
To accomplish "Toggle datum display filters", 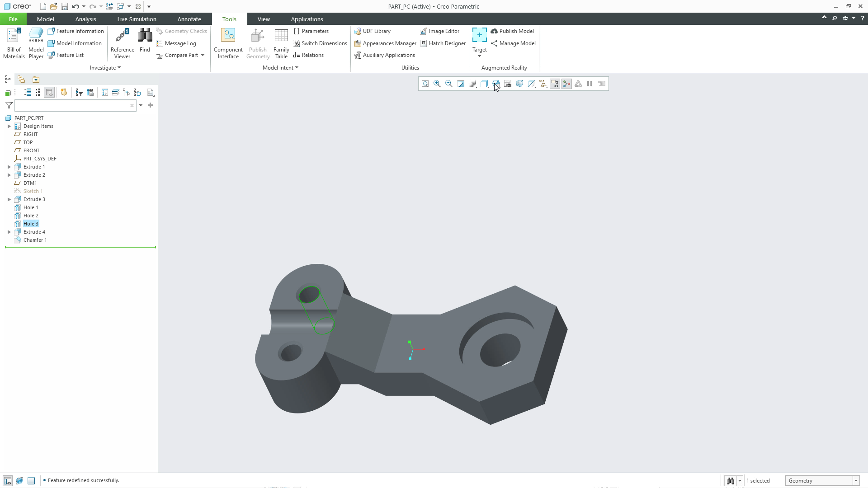I will 543,84.
